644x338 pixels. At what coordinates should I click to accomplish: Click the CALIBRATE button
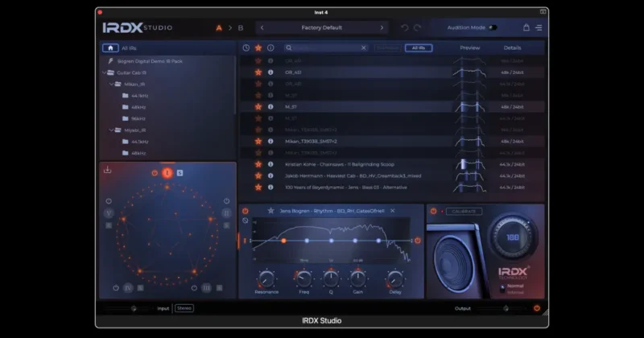click(464, 211)
